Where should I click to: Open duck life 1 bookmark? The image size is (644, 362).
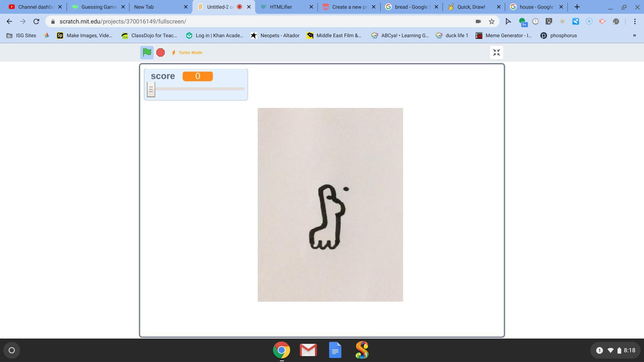452,36
